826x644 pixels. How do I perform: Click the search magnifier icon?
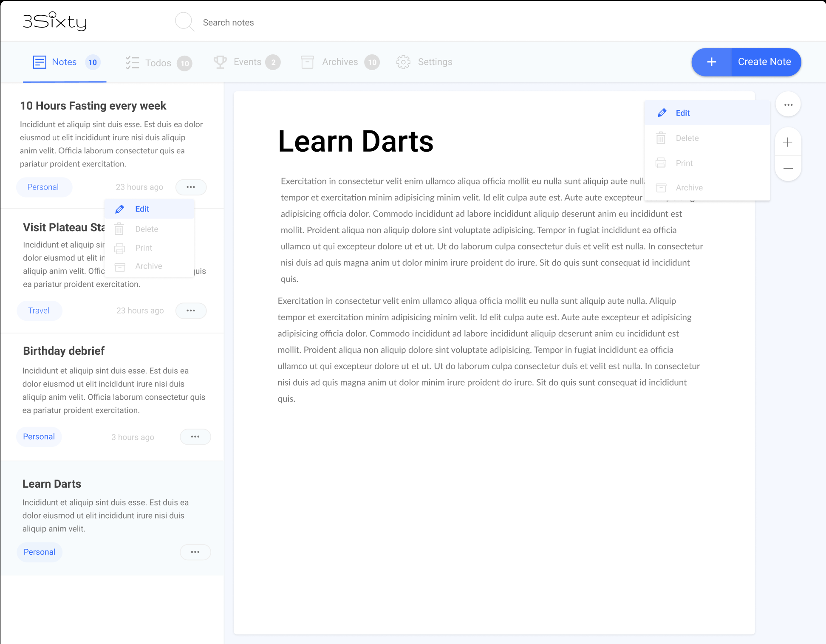(x=184, y=22)
